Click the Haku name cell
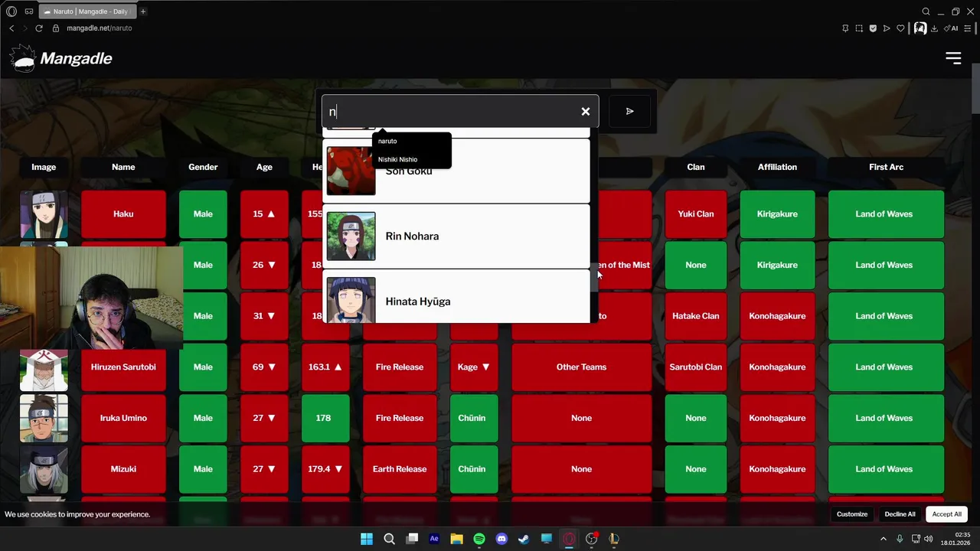Viewport: 980px width, 551px height. tap(123, 214)
